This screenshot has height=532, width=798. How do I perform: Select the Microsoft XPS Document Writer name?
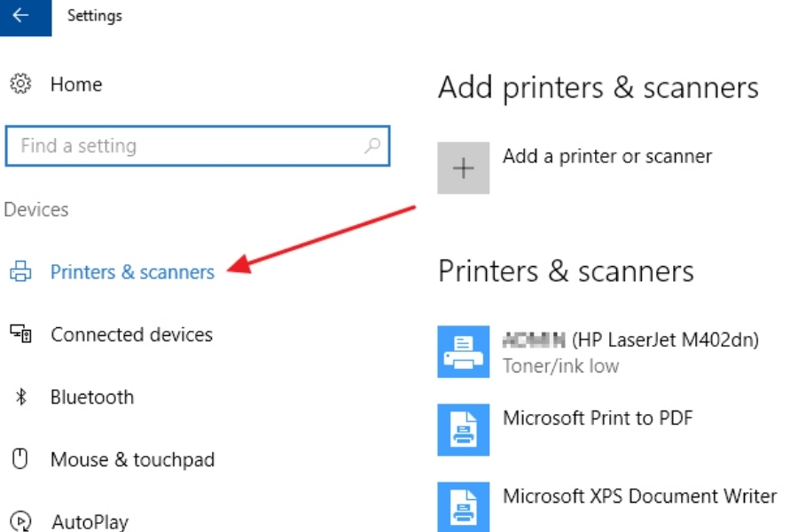(x=639, y=497)
